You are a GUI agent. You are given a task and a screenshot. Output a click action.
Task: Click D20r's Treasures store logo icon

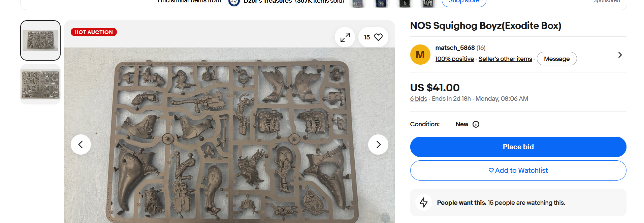click(234, 2)
